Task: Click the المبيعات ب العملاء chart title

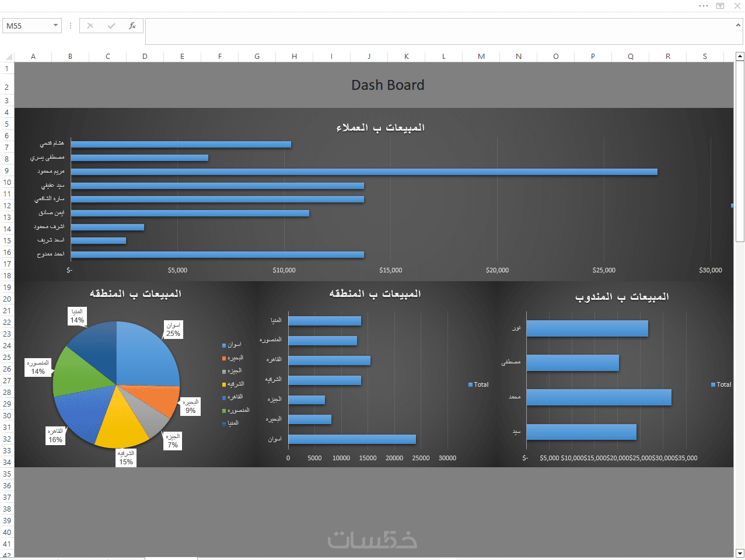Action: (x=380, y=128)
